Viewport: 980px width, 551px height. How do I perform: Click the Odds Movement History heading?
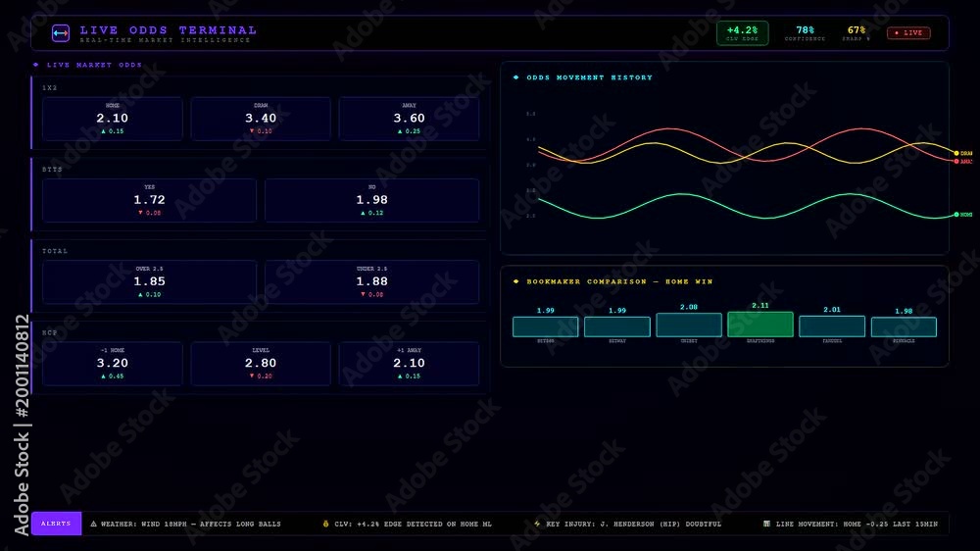coord(589,77)
